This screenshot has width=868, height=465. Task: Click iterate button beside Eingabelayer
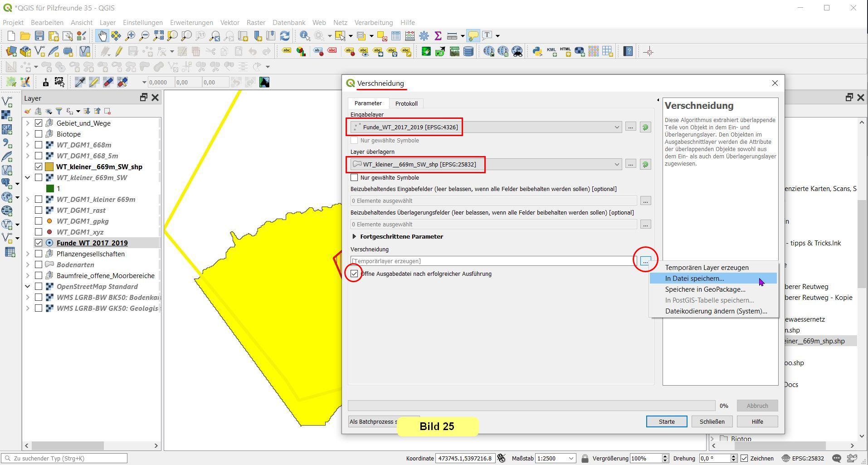[645, 127]
